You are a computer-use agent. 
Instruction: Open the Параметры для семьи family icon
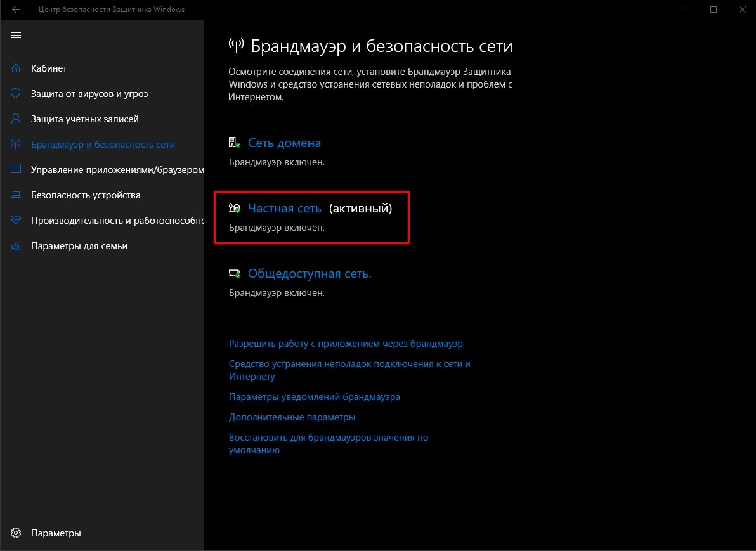[15, 245]
